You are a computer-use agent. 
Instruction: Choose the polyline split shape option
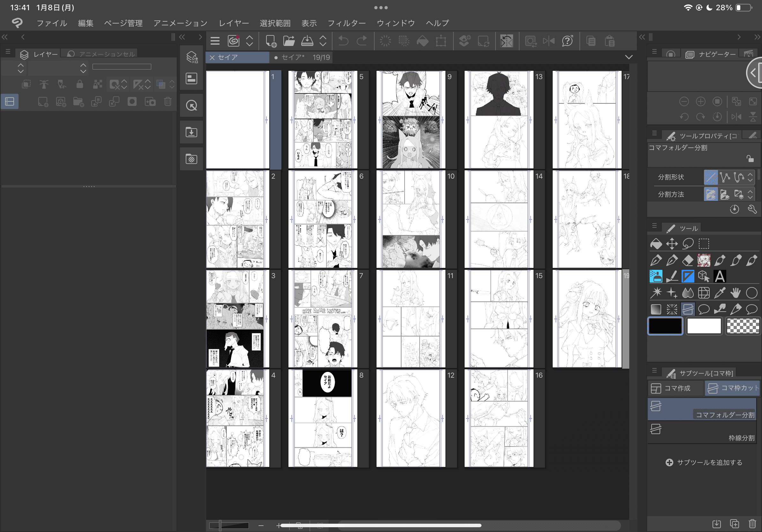725,177
